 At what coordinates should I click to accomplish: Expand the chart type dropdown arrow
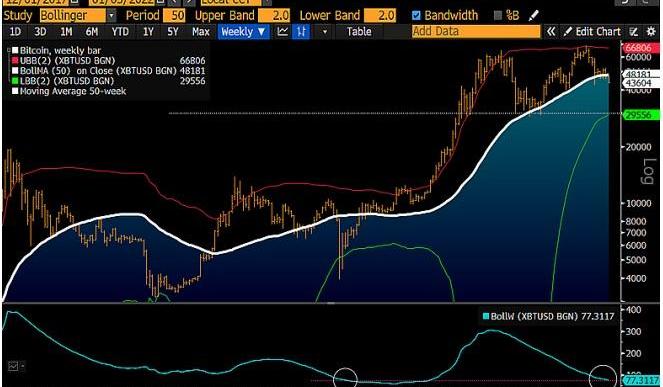tap(325, 32)
